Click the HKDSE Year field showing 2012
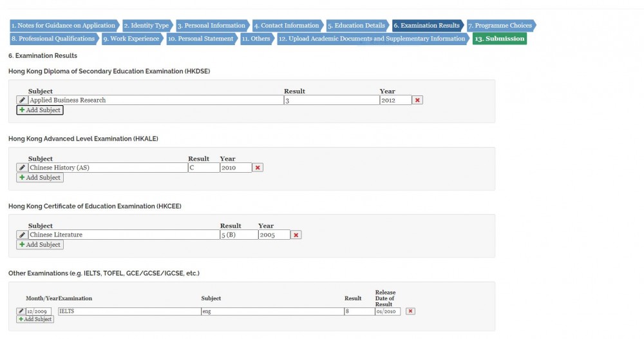The height and width of the screenshot is (339, 644). tap(395, 101)
